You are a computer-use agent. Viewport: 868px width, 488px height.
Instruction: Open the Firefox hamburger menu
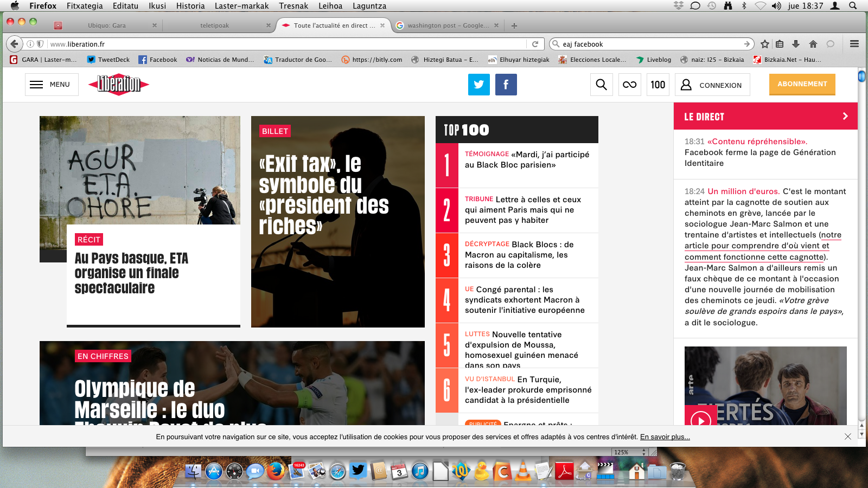pyautogui.click(x=854, y=44)
